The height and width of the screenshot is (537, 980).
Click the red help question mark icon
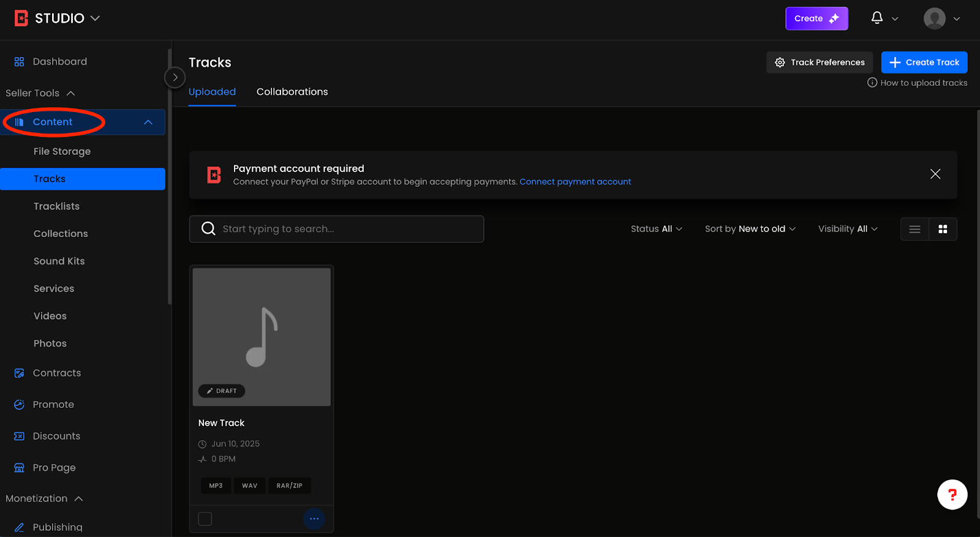click(952, 494)
